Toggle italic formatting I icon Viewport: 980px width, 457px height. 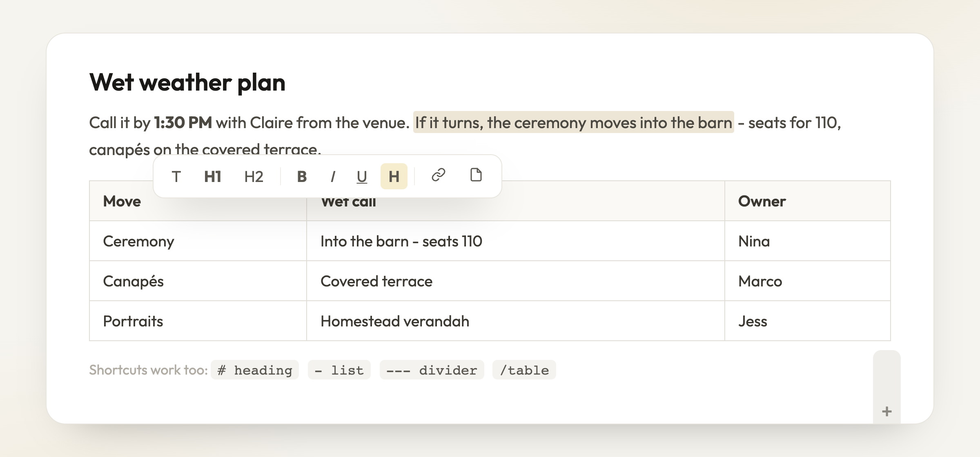tap(333, 176)
